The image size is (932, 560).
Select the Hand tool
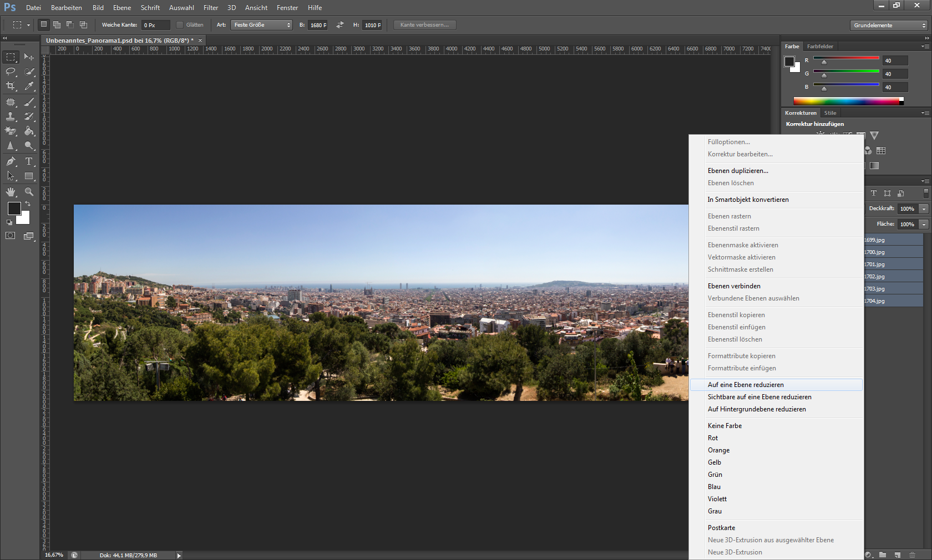coord(11,192)
